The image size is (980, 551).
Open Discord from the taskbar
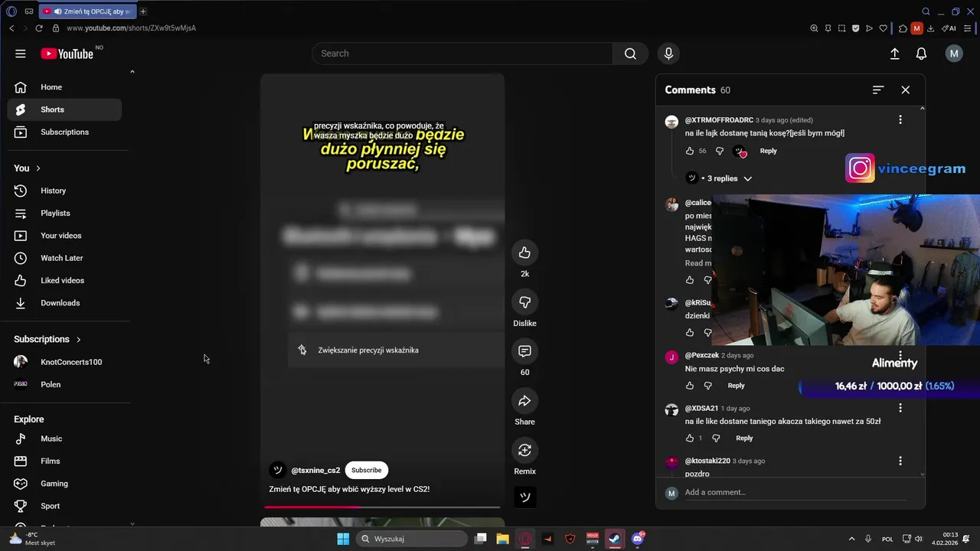tap(637, 539)
